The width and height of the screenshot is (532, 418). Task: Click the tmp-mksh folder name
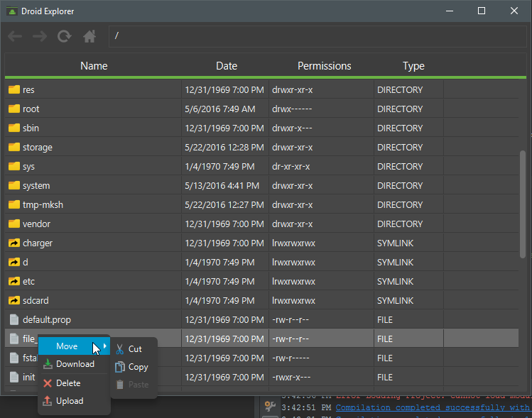[x=43, y=205]
